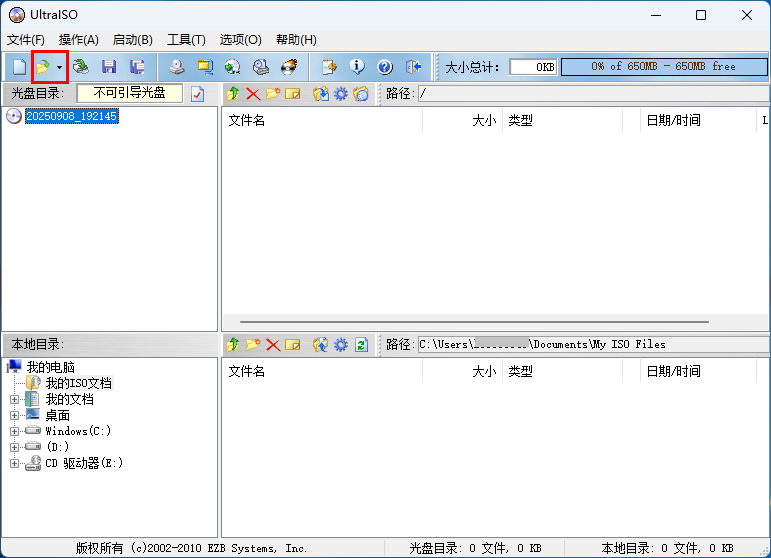Open the 工具(T) menu
Screen dimensions: 771x558
pos(186,39)
